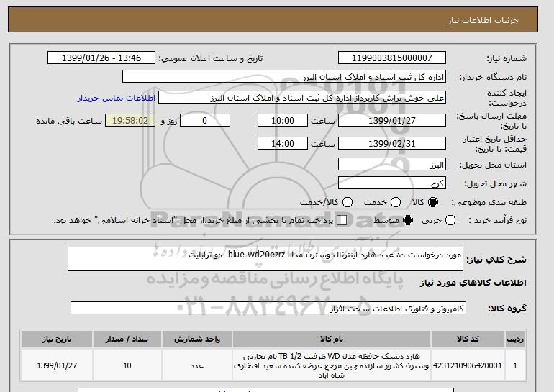Click the response deadline date 1399/01/27 field

point(392,120)
